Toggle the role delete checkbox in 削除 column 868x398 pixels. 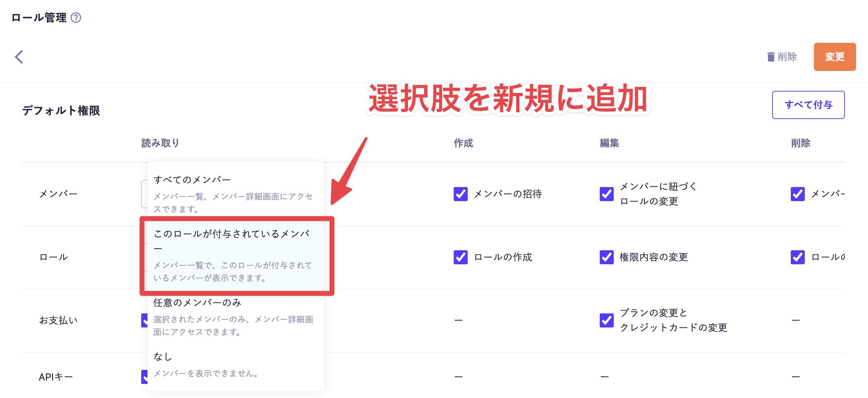pos(797,257)
